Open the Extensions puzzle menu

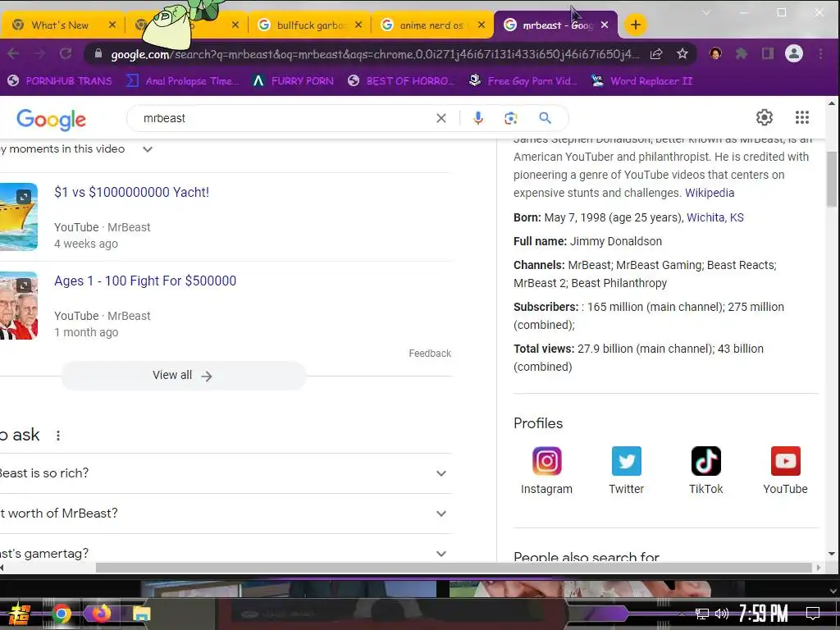742,53
